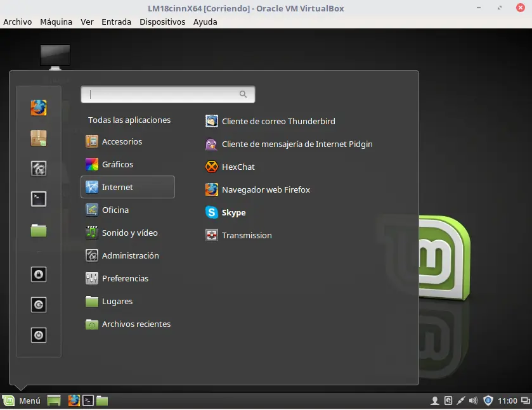Launch Cliente de correo Thunderbird entry
The width and height of the screenshot is (532, 410).
[x=278, y=121]
